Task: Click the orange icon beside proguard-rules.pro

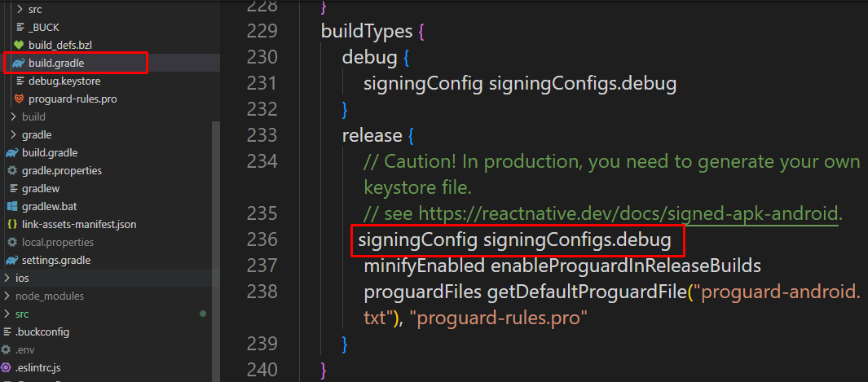Action: point(19,99)
